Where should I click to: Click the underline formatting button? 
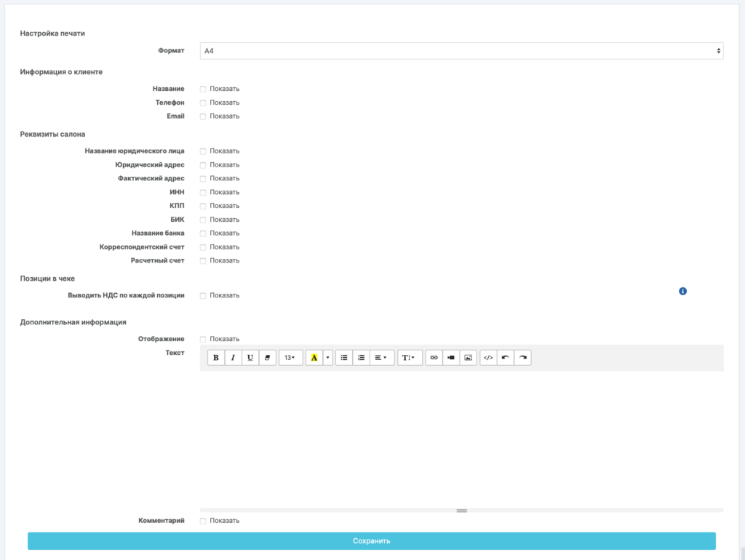pyautogui.click(x=250, y=358)
